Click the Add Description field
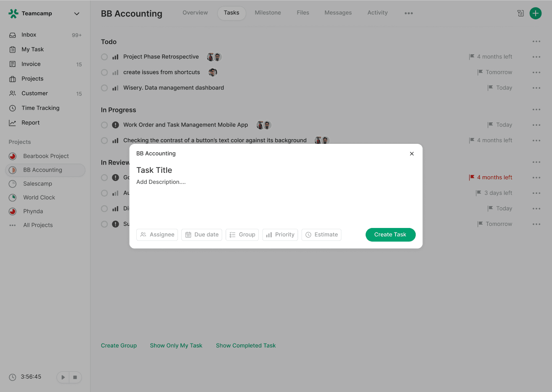This screenshot has height=392, width=552. click(161, 182)
